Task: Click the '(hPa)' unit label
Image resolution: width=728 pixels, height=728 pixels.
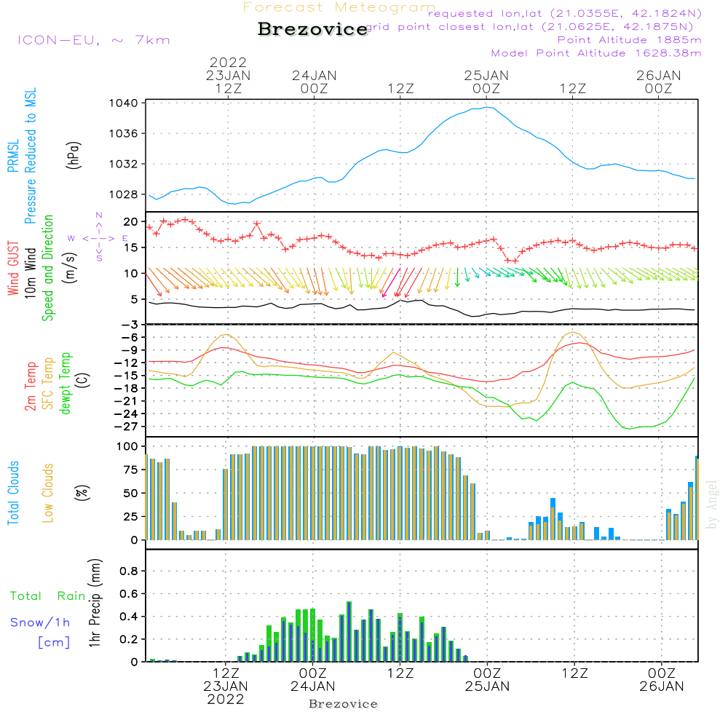Action: pos(74,156)
